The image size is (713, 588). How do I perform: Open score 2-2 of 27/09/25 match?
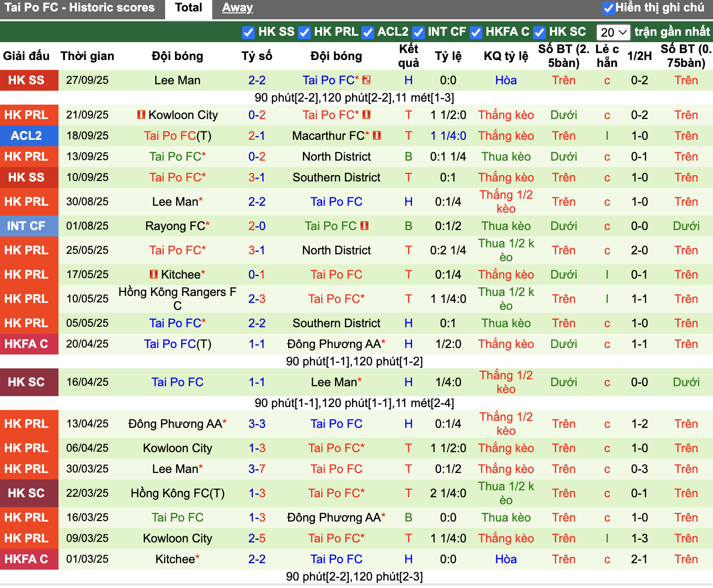click(x=257, y=80)
